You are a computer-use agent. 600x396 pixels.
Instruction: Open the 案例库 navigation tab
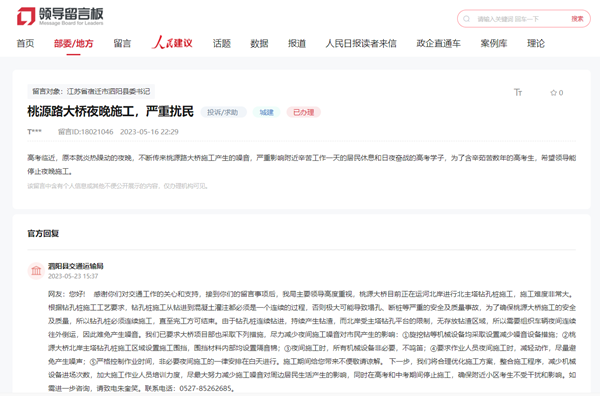pyautogui.click(x=494, y=43)
